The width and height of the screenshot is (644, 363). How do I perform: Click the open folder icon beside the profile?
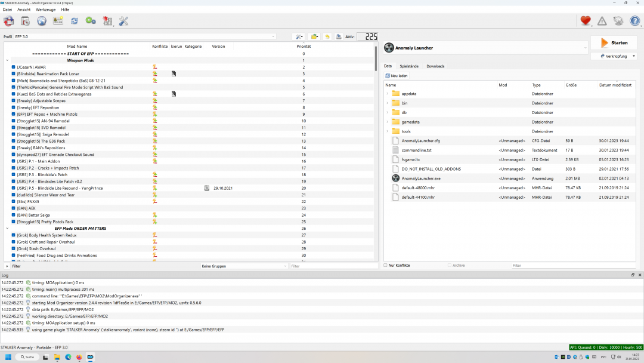click(314, 36)
